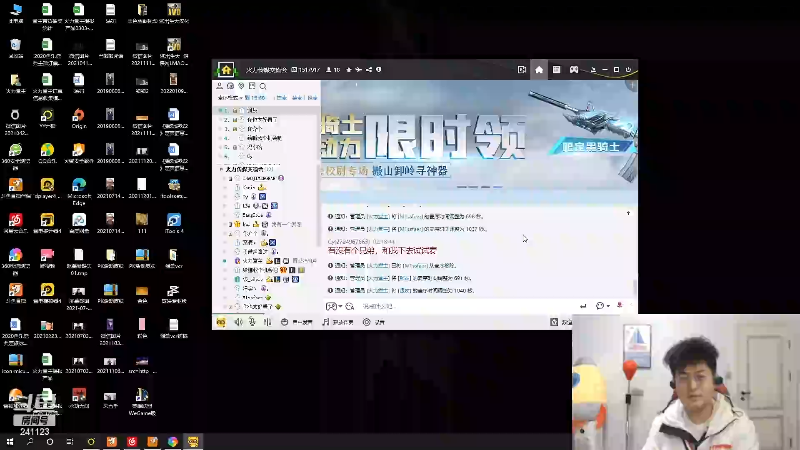Screen dimensions: 800x450
Task: Toggle the microphone in the bottom bar
Action: click(x=252, y=322)
